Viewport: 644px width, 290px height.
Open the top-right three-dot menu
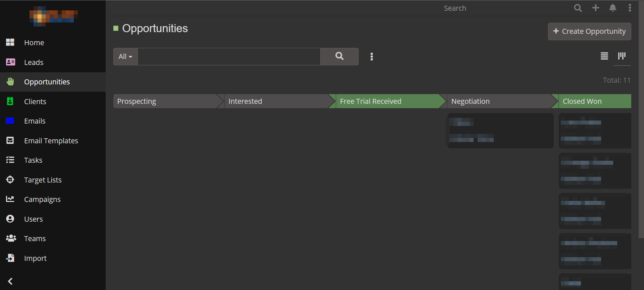(x=630, y=8)
